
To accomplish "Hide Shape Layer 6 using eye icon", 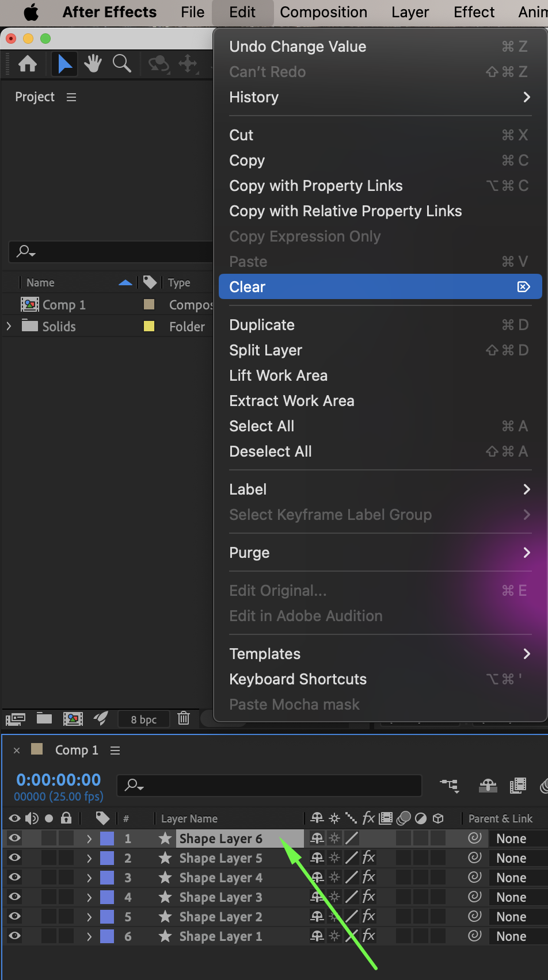I will pyautogui.click(x=15, y=839).
